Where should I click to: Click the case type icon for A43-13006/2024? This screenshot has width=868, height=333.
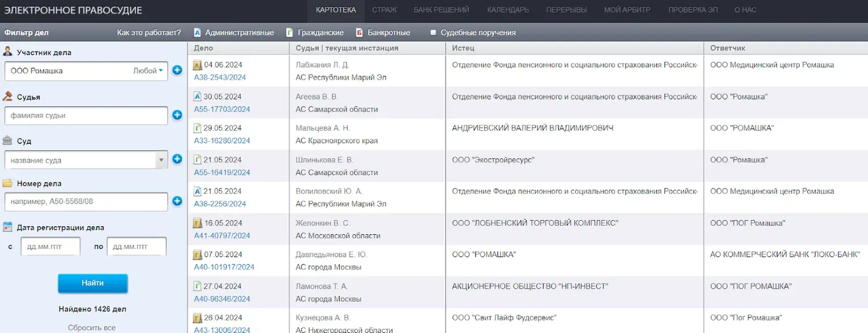click(x=197, y=318)
